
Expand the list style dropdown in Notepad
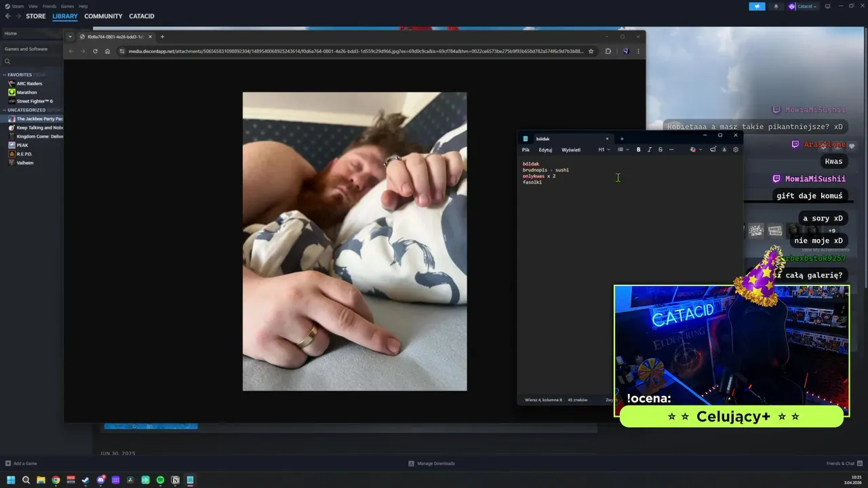point(623,150)
